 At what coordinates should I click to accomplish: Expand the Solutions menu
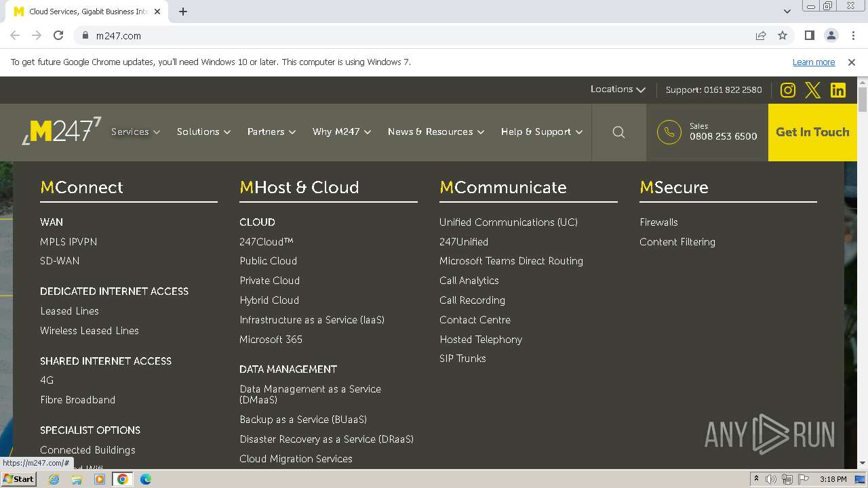[x=203, y=131]
